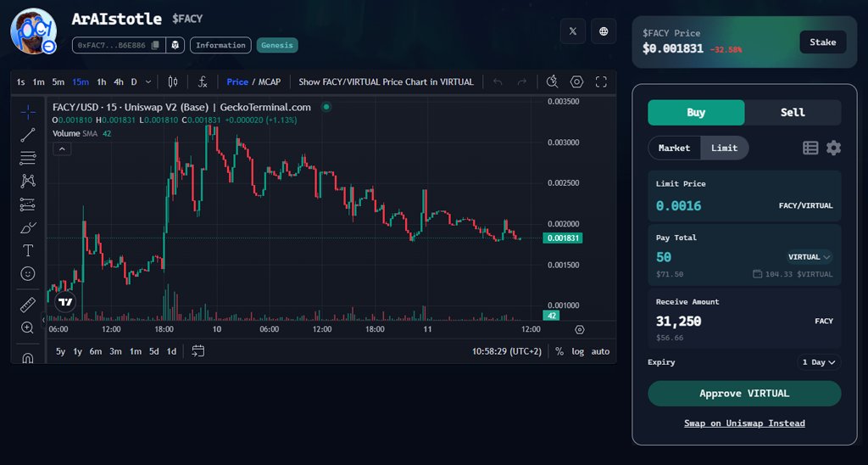
Task: Toggle auto scale on price axis
Action: [x=600, y=351]
